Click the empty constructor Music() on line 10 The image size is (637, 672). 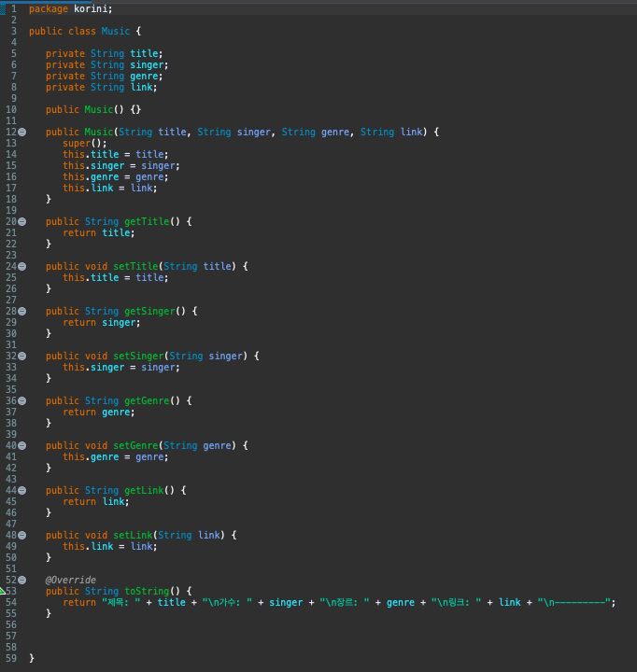(104, 109)
